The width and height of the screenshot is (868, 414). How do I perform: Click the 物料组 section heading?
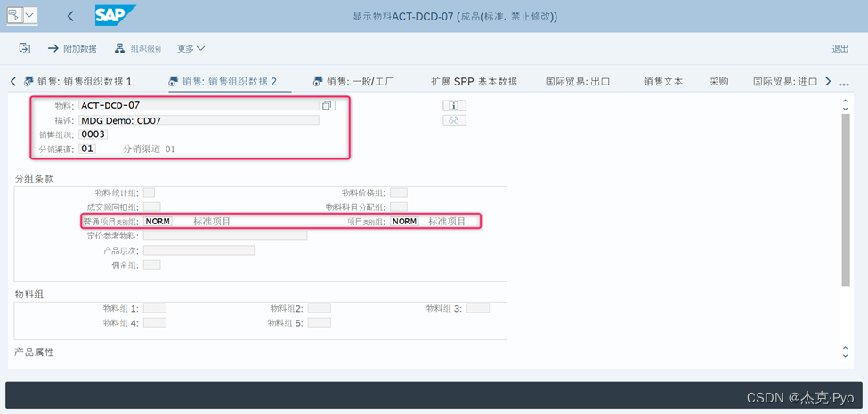[29, 294]
